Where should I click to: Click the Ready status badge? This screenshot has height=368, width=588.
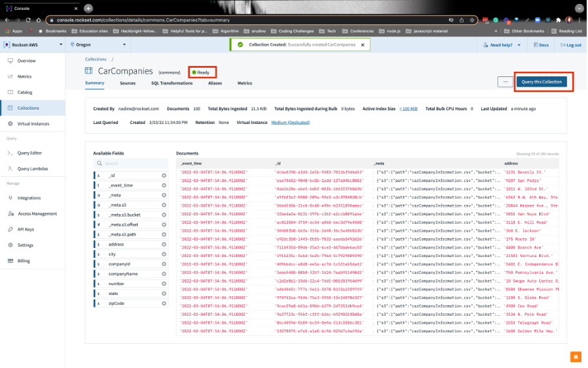(x=202, y=72)
